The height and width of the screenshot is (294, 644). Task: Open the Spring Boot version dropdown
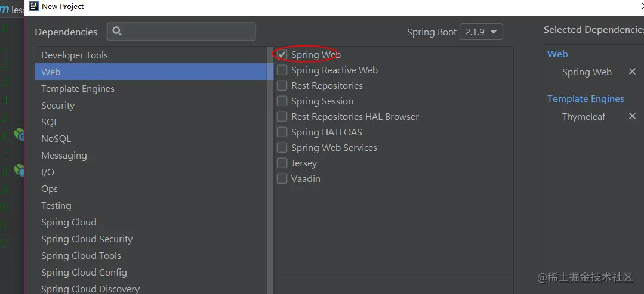481,32
